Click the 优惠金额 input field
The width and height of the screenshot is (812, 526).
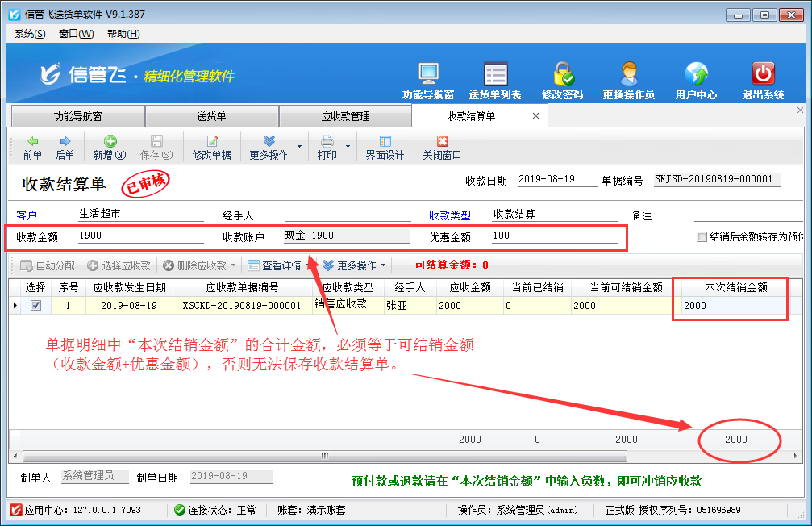555,236
